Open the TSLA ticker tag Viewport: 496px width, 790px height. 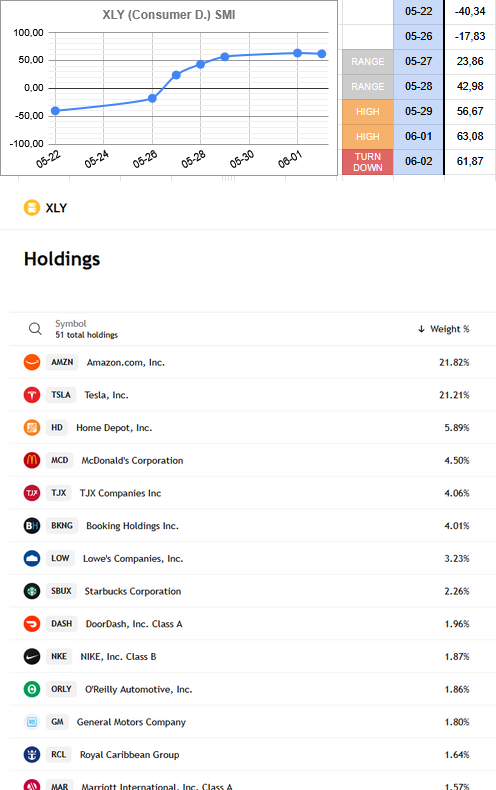60,394
